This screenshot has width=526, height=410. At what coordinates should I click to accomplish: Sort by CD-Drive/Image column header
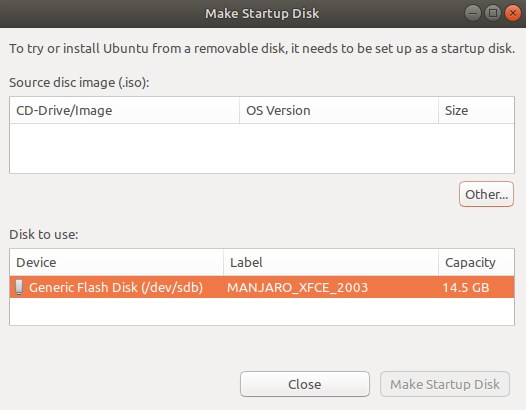tap(124, 110)
